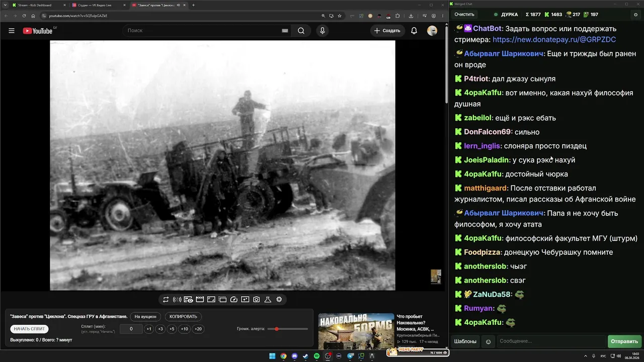
Task: Open Telegram from the taskbar
Action: click(x=350, y=356)
